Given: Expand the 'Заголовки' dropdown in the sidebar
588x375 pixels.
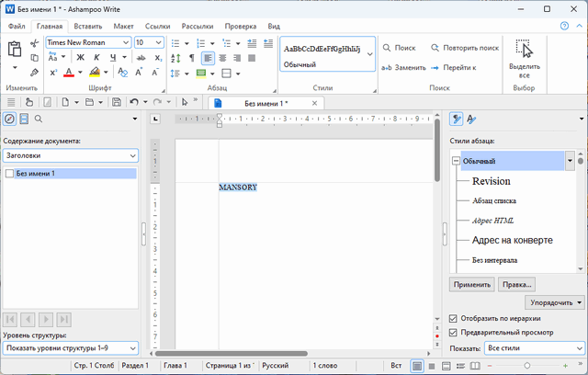Looking at the screenshot, I should point(132,156).
